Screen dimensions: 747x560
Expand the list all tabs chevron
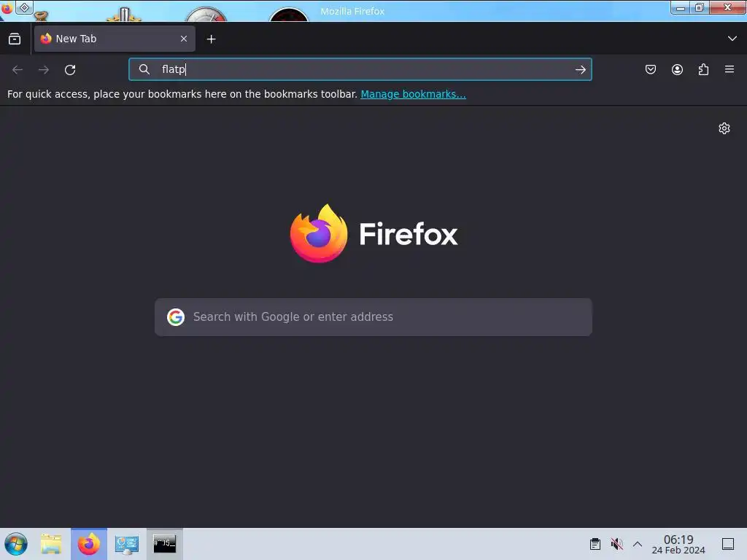point(732,39)
